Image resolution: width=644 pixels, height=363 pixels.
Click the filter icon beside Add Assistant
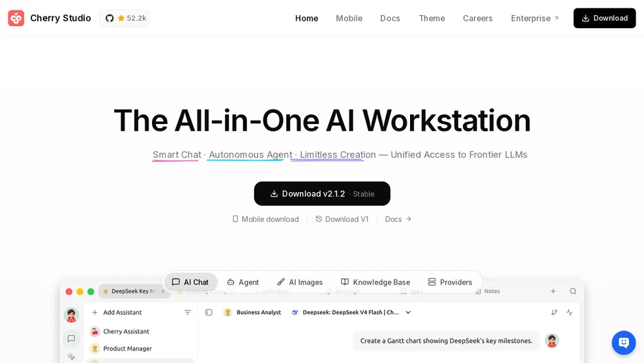187,313
